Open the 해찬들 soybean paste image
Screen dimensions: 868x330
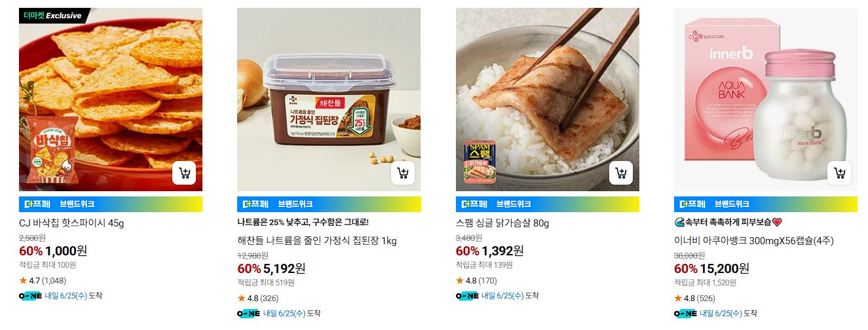(x=329, y=100)
